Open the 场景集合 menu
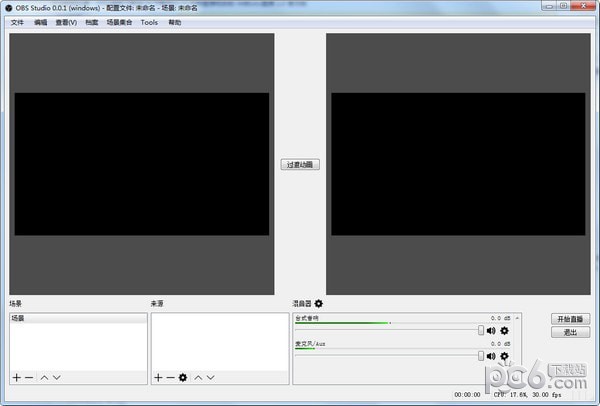Screen dimensions: 600x406 pyautogui.click(x=119, y=23)
